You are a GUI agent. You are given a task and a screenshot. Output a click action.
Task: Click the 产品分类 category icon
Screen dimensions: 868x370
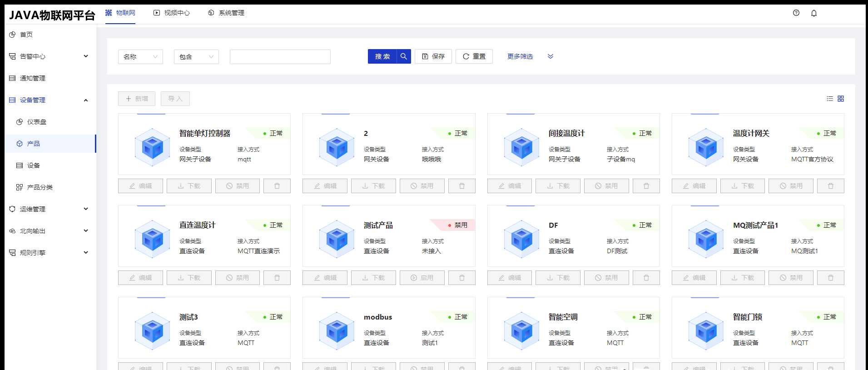20,187
